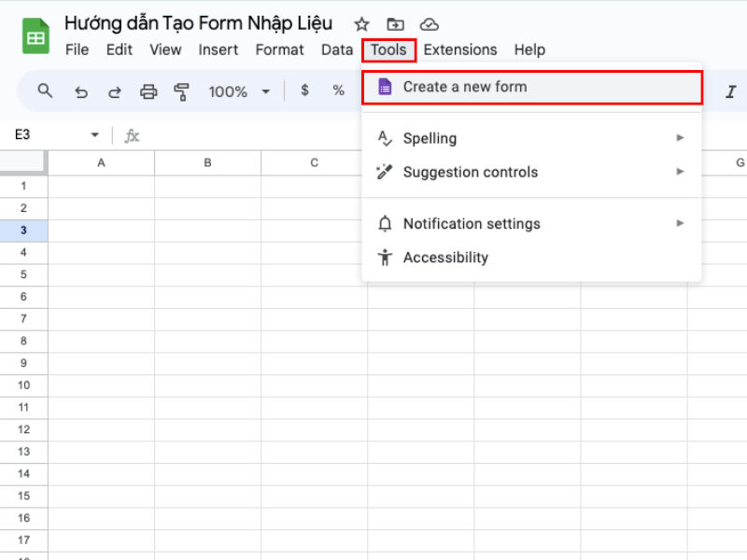This screenshot has height=560, width=747.
Task: Apply percent format
Action: 338,91
